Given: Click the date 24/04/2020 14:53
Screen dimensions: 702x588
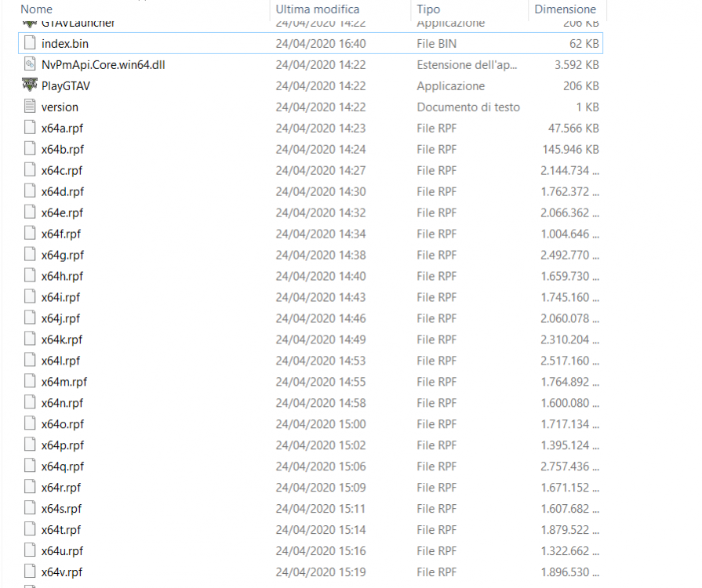Looking at the screenshot, I should tap(321, 361).
